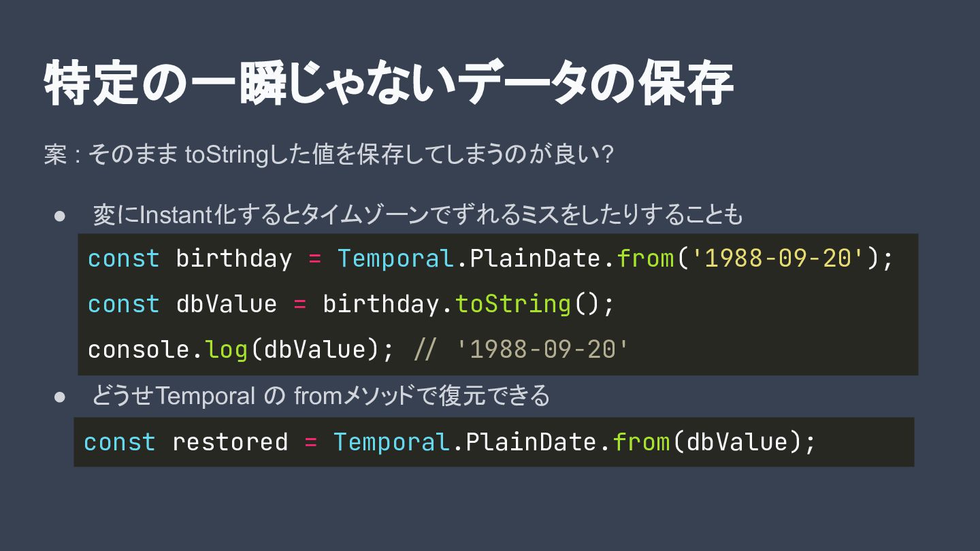Click the 'from' method in the restored line
This screenshot has width=980, height=551.
click(641, 442)
